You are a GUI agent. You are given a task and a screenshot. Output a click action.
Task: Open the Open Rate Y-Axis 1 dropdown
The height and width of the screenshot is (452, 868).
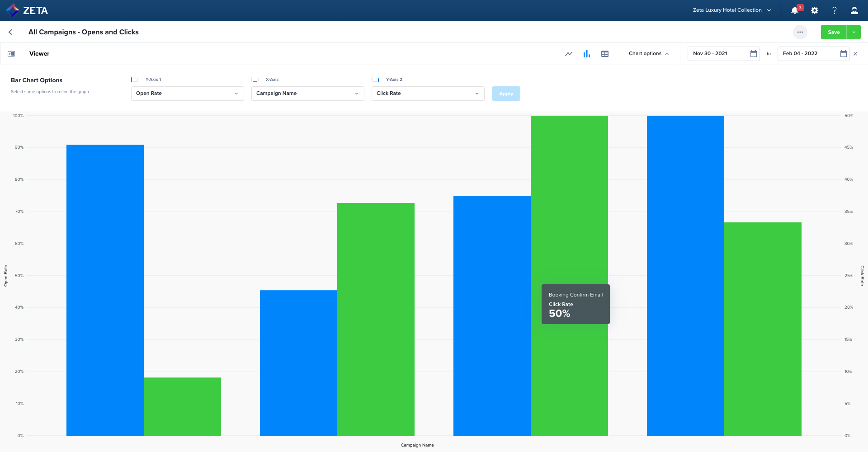(x=188, y=94)
